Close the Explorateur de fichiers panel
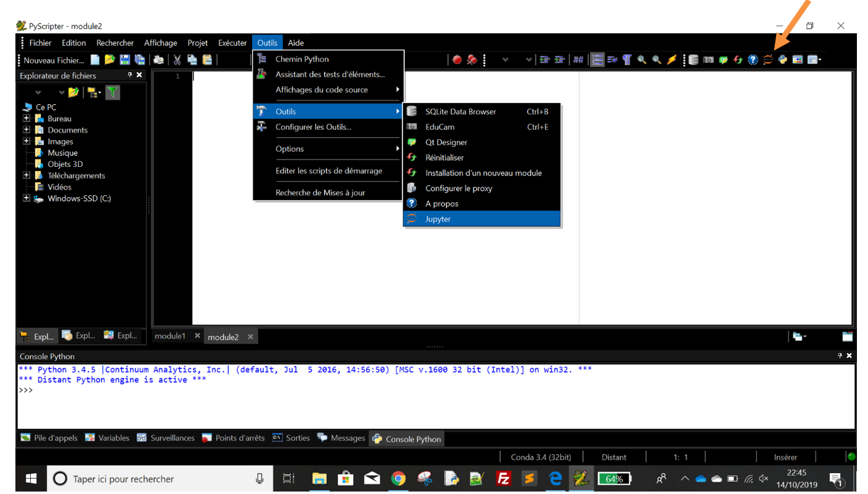This screenshot has height=494, width=868. click(139, 75)
